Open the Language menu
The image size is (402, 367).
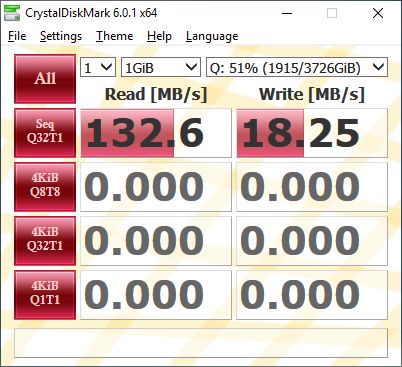[212, 36]
